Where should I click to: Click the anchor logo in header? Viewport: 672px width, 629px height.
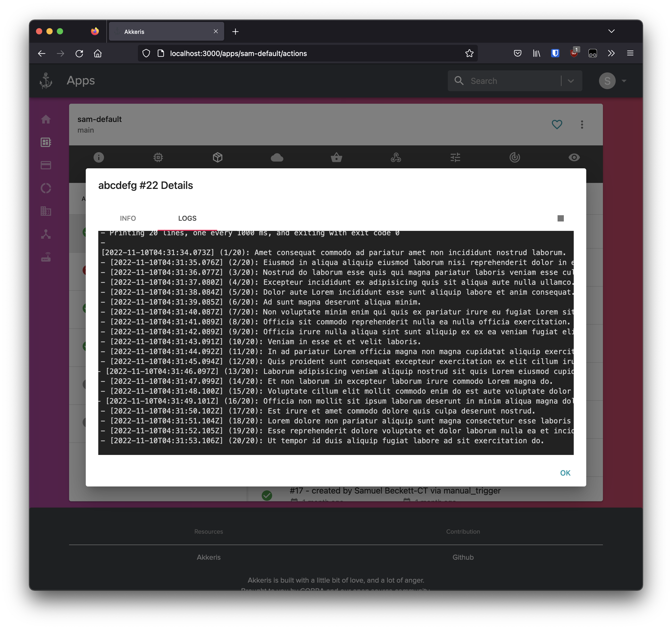pyautogui.click(x=46, y=81)
